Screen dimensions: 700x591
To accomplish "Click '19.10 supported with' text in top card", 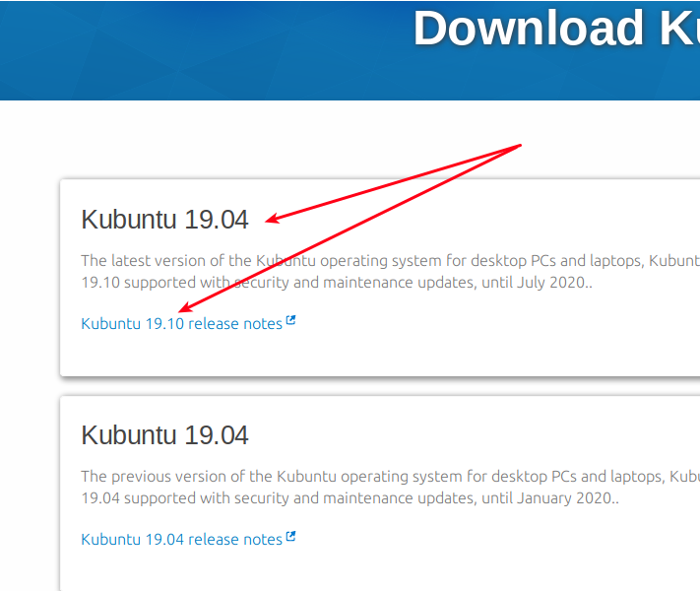I will click(x=155, y=283).
